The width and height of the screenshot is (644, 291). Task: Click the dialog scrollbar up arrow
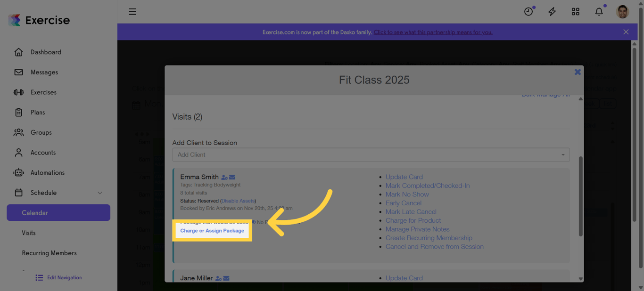click(580, 99)
